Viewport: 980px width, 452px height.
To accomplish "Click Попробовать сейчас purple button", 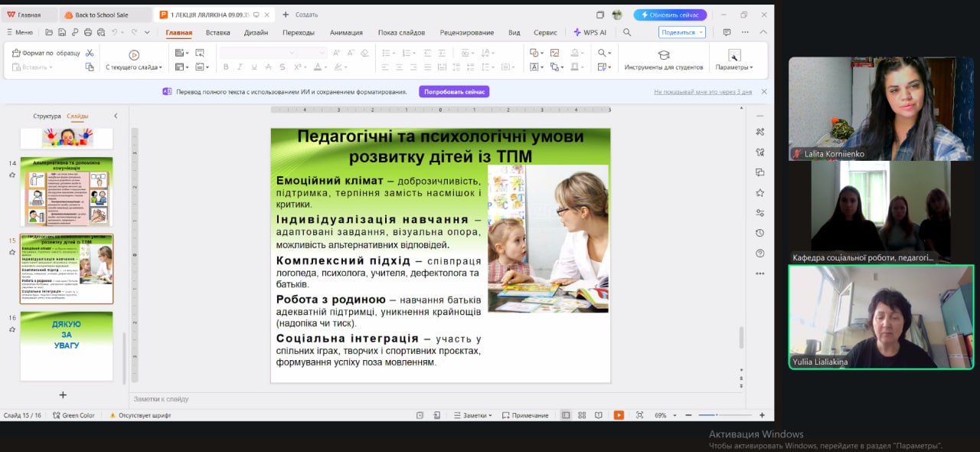I will [x=454, y=92].
